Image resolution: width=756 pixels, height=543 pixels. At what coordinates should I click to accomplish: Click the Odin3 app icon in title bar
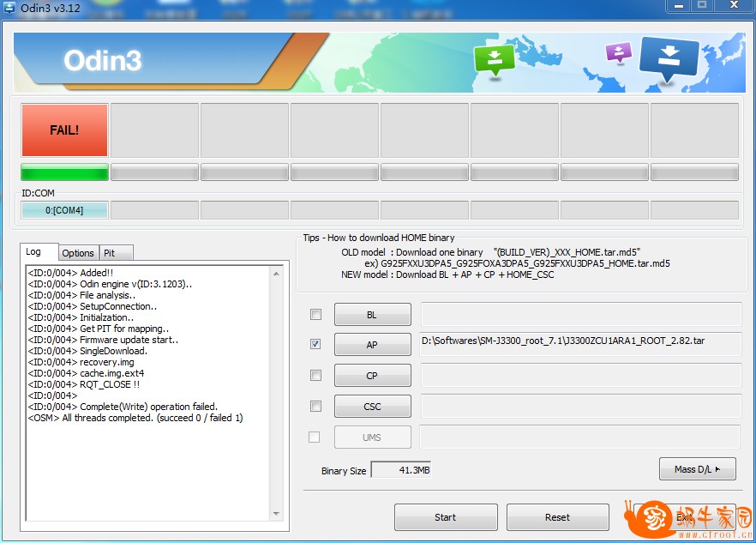tap(9, 7)
